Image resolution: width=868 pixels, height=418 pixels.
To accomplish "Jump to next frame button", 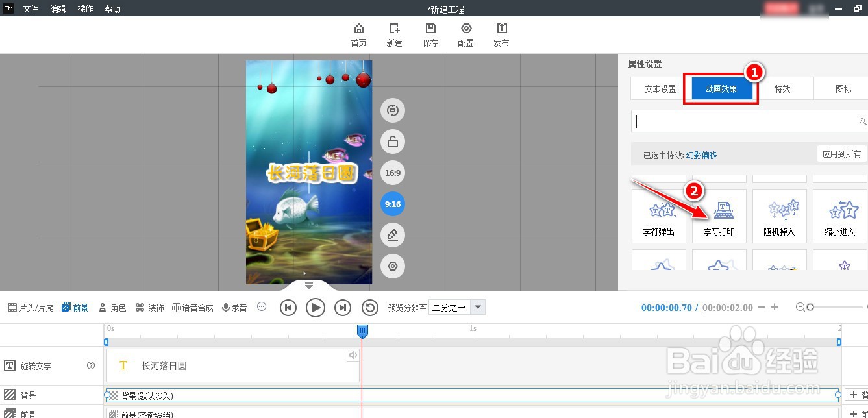I will 343,308.
